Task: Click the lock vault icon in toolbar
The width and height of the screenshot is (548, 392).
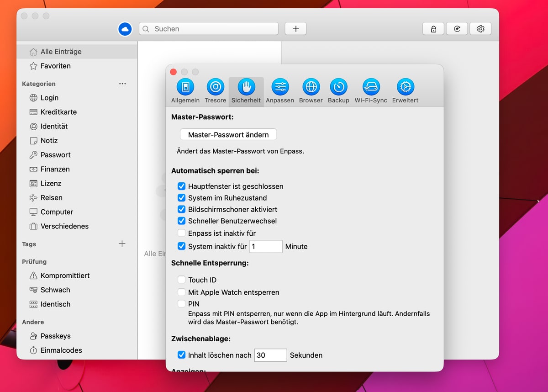Action: 433,29
